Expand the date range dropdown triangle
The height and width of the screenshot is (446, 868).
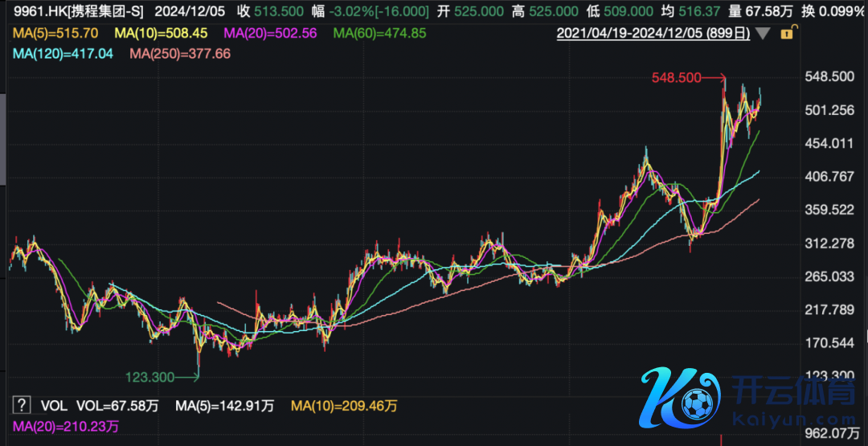(x=764, y=34)
